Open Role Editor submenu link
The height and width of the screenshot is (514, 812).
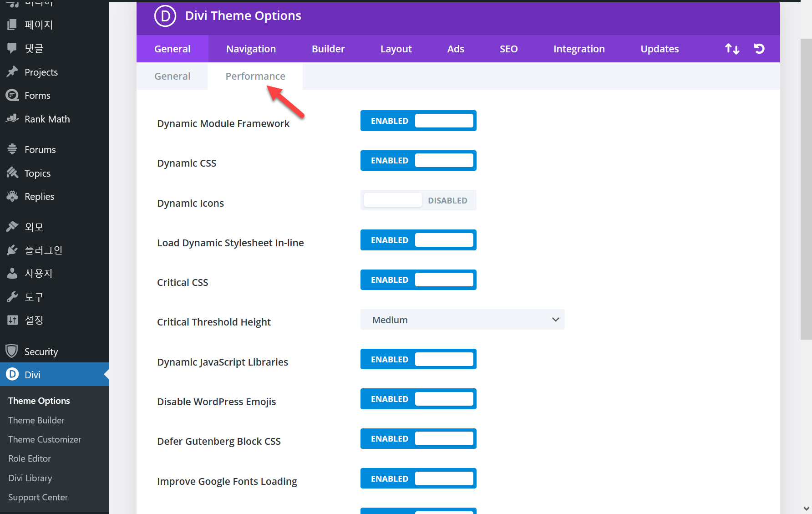pyautogui.click(x=30, y=458)
